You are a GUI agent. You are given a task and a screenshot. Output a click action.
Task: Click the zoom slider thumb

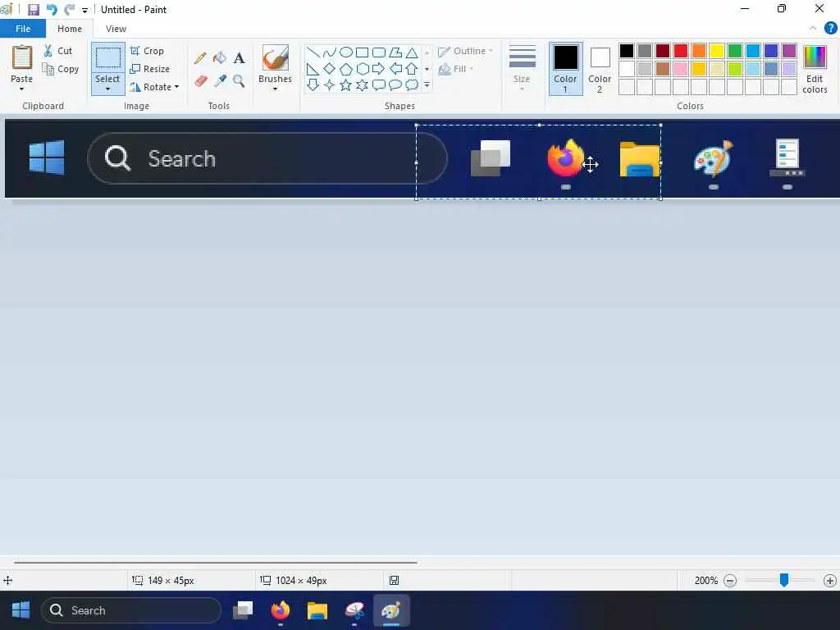(783, 580)
